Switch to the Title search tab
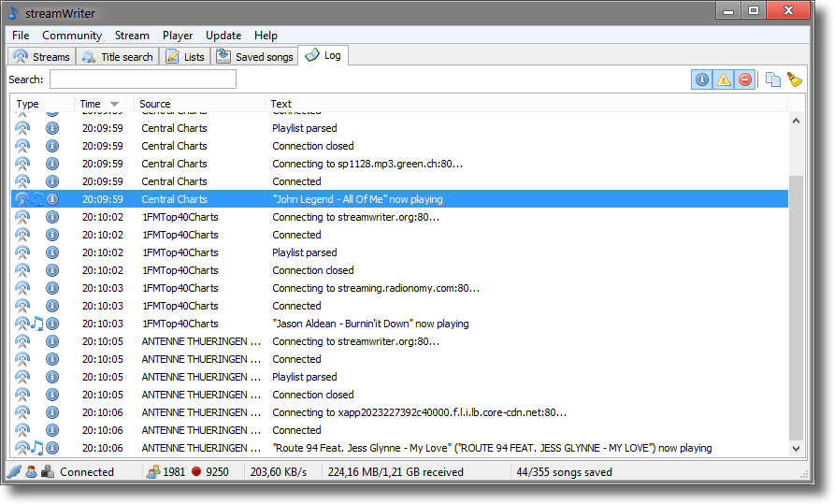The image size is (834, 504). click(118, 56)
